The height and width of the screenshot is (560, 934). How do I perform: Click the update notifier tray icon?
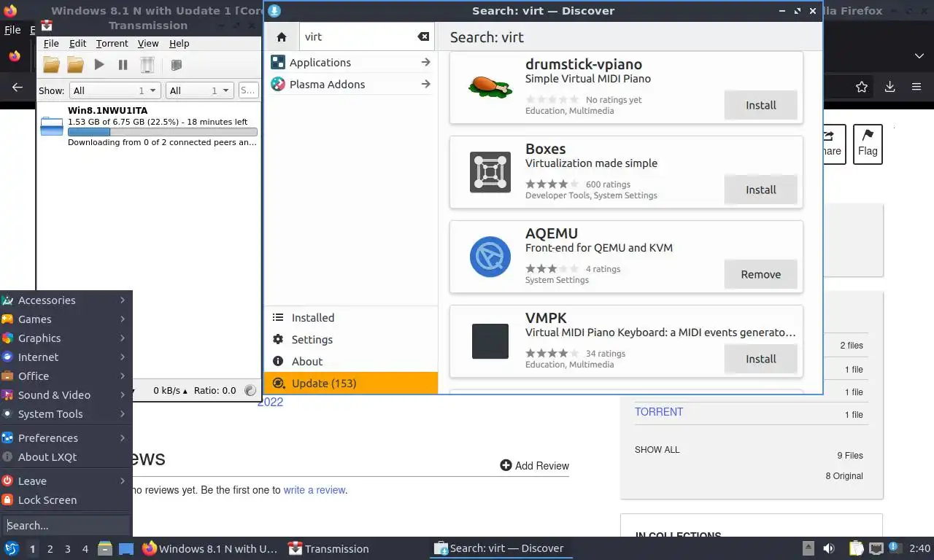coord(895,548)
